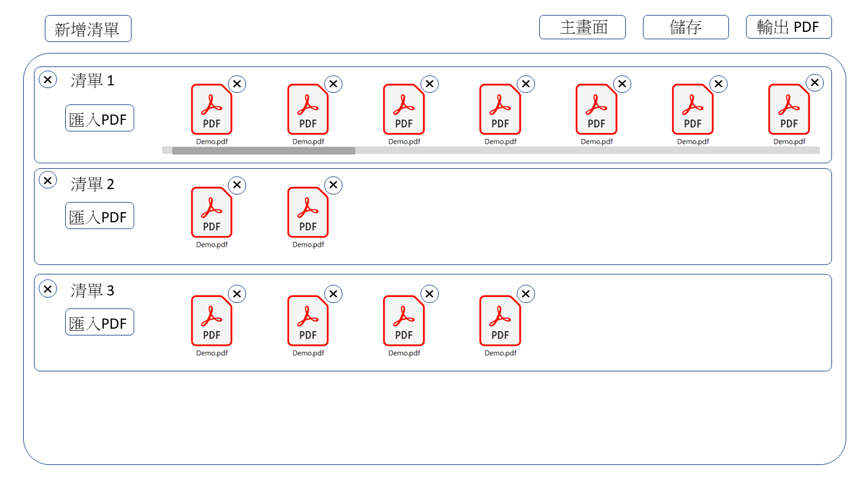Delete 清單 3 using its X icon
868x488 pixels.
click(47, 289)
